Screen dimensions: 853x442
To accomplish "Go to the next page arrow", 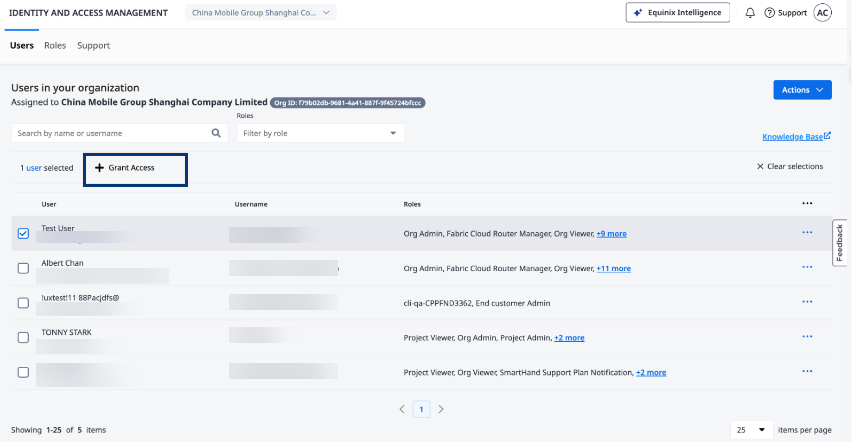I will click(441, 409).
